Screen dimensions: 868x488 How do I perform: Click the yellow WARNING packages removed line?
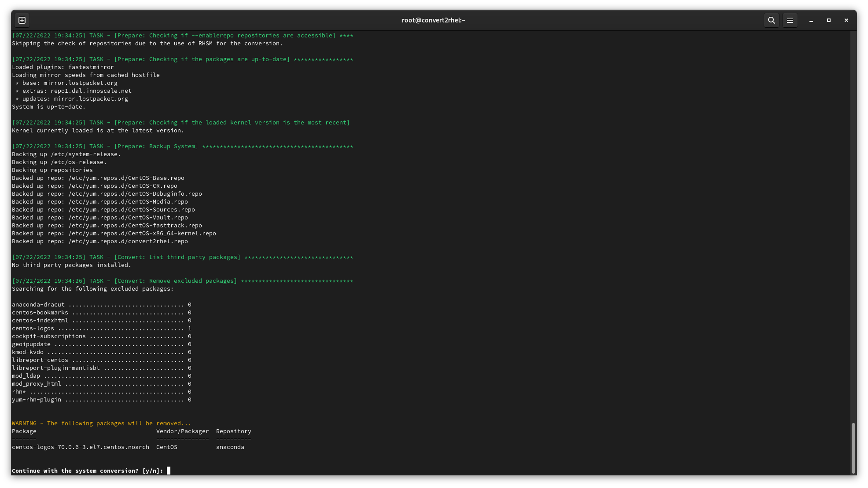click(x=101, y=423)
